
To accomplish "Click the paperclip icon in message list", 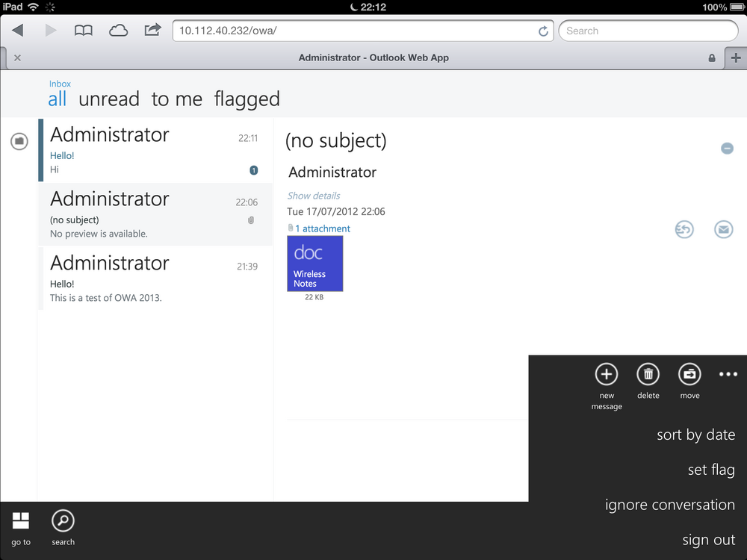I will pos(250,220).
